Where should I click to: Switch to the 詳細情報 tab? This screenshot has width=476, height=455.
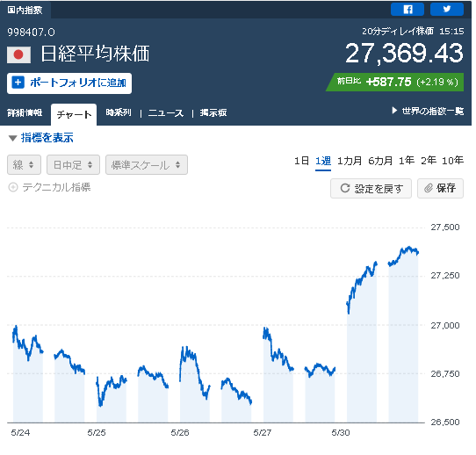[25, 113]
